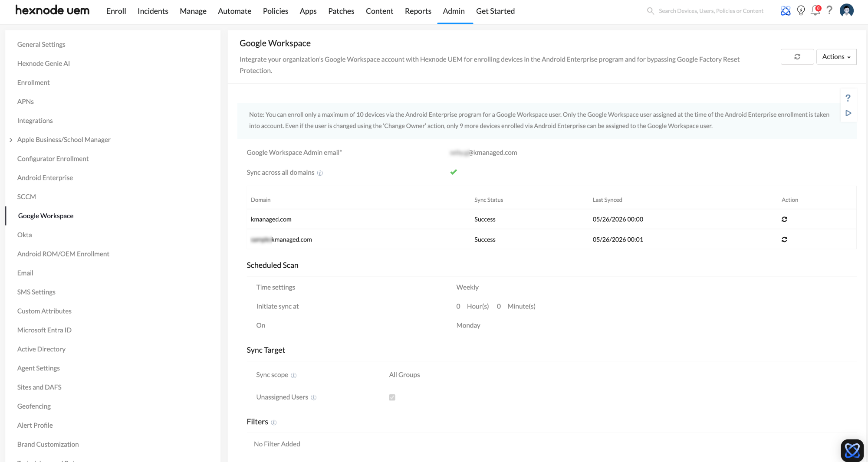Switch to the Policies tab
The width and height of the screenshot is (868, 462).
tap(276, 11)
